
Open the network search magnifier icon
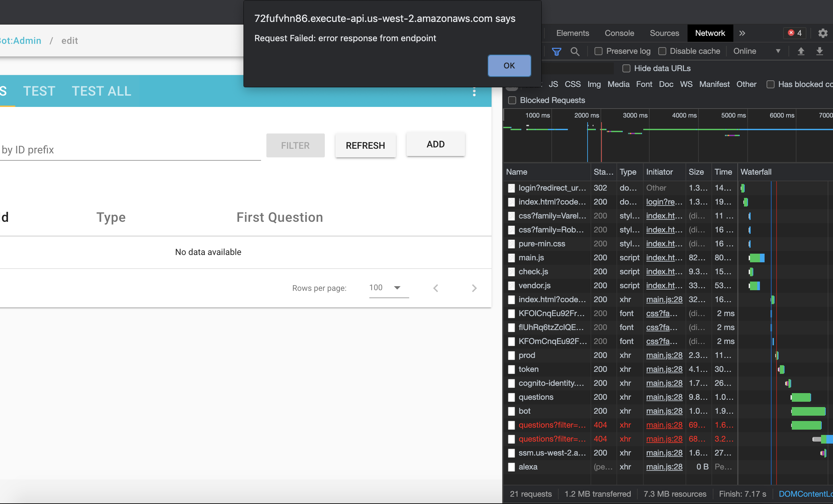(575, 51)
